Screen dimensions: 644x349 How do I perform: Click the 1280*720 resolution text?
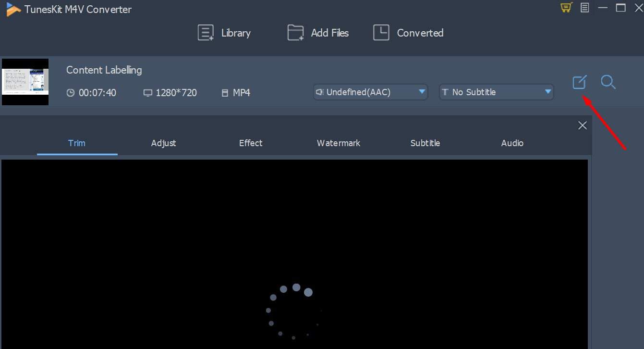176,93
